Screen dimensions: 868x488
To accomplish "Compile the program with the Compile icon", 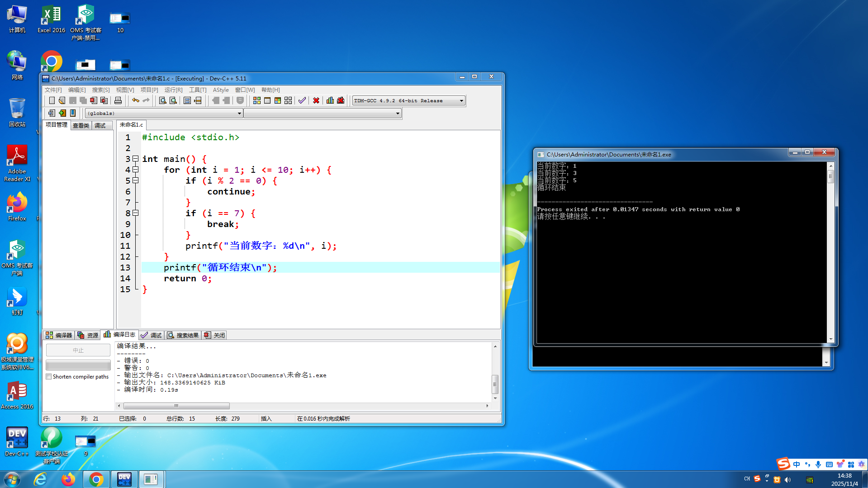I will 257,100.
